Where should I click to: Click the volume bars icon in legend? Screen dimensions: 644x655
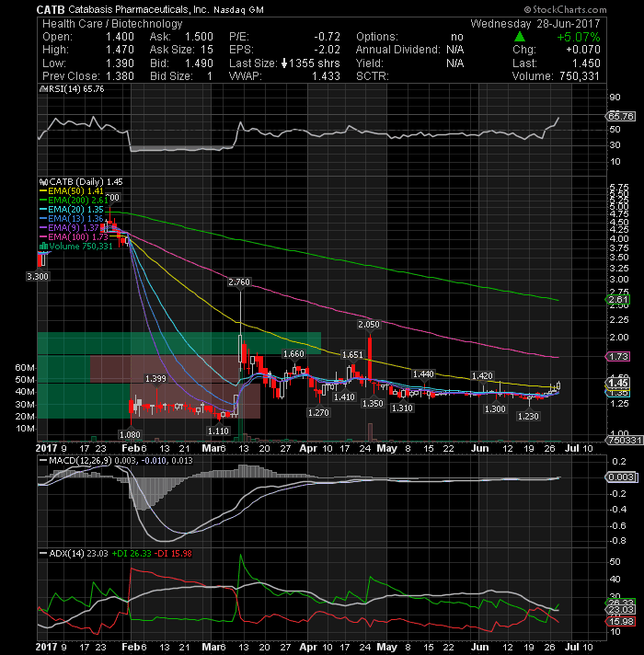(43, 246)
